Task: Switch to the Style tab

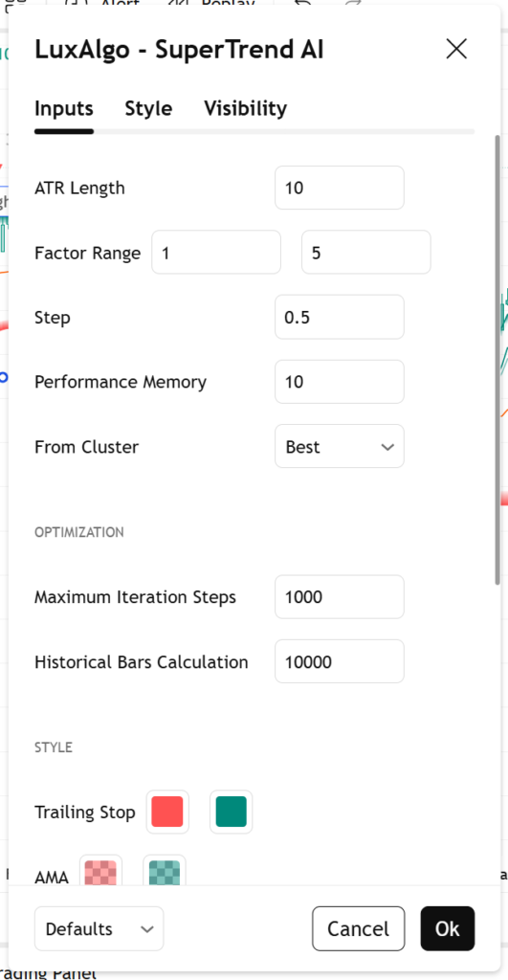Action: point(148,108)
